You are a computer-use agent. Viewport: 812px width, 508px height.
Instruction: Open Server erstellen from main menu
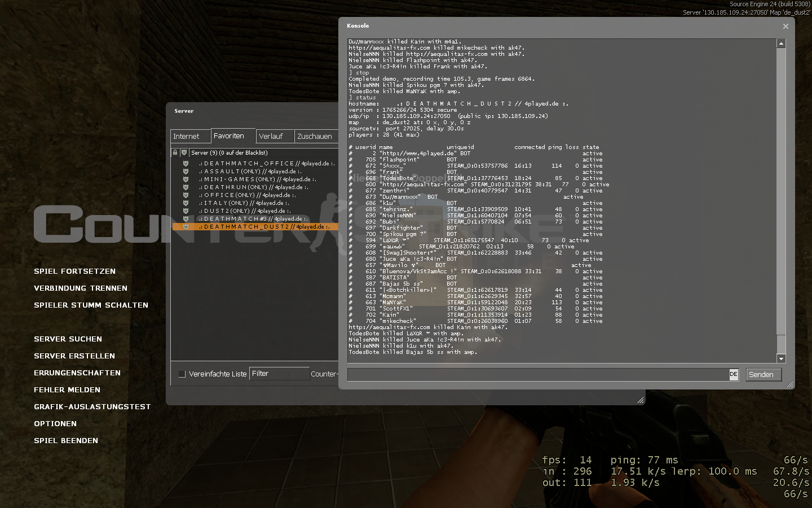(x=74, y=356)
